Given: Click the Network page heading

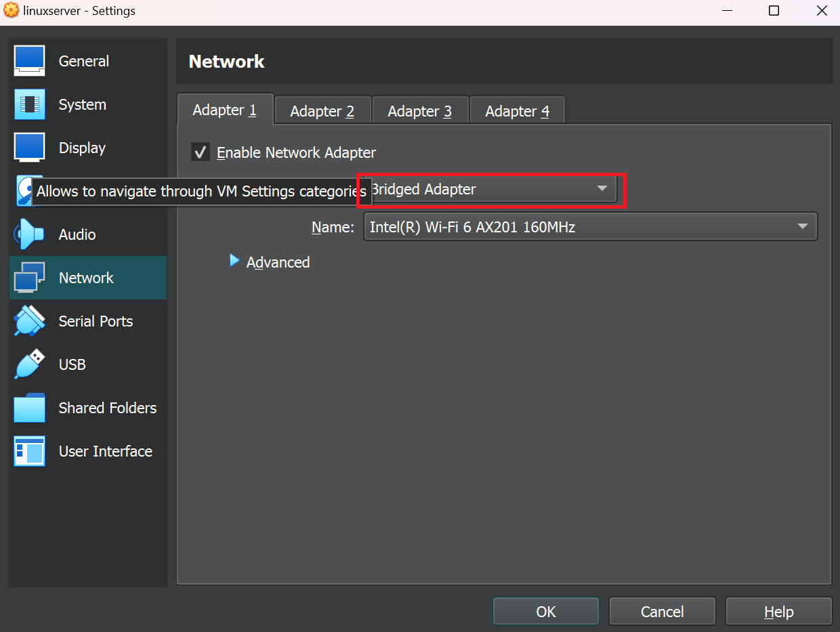Looking at the screenshot, I should click(227, 61).
